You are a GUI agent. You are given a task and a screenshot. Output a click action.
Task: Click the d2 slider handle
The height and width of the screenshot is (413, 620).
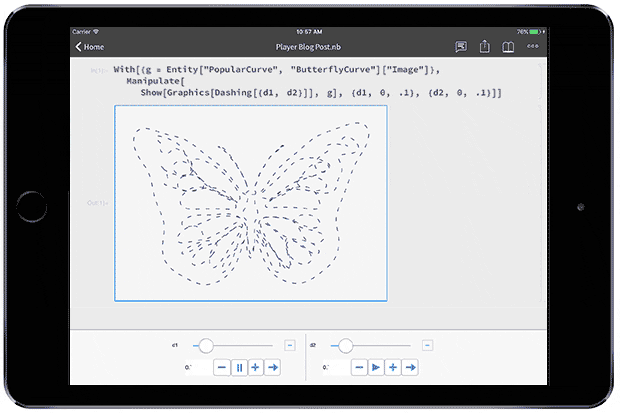(345, 345)
